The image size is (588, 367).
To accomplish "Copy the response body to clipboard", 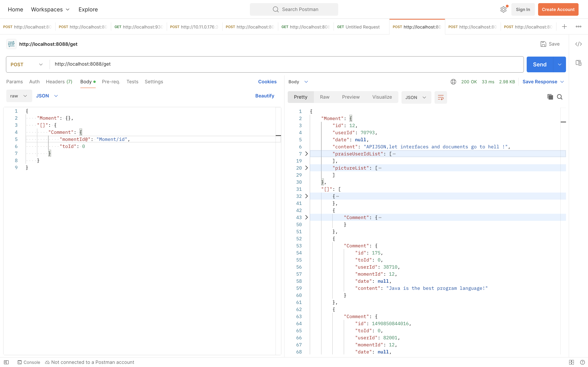I will click(550, 97).
